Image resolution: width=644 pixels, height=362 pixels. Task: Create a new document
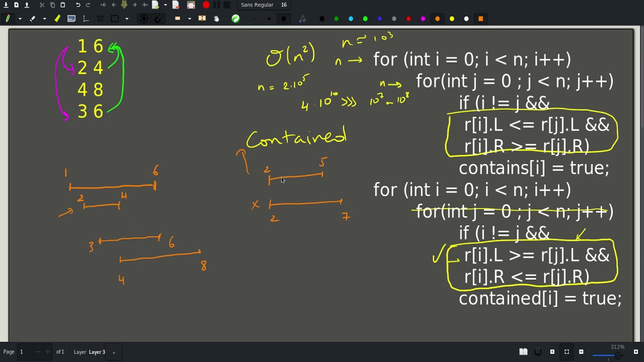16,5
